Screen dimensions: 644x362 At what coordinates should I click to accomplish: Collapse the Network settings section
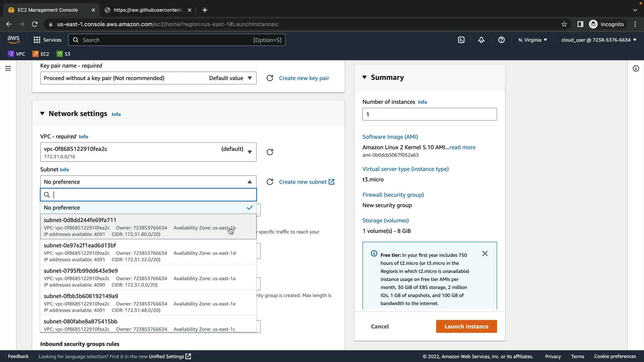(42, 114)
